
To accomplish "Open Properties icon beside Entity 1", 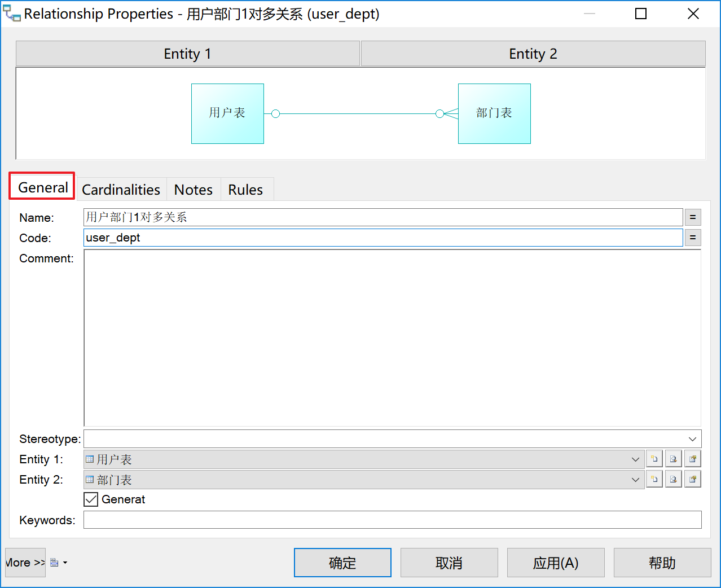I will [x=693, y=459].
